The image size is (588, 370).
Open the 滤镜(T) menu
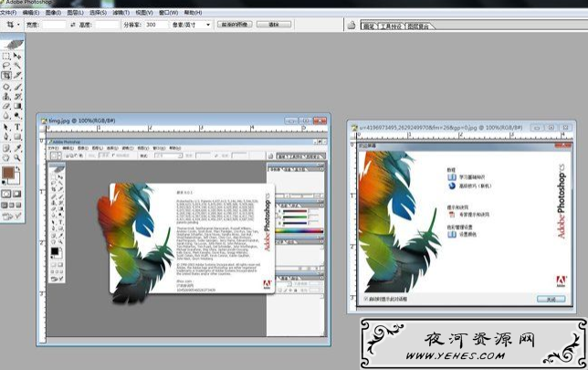[121, 13]
